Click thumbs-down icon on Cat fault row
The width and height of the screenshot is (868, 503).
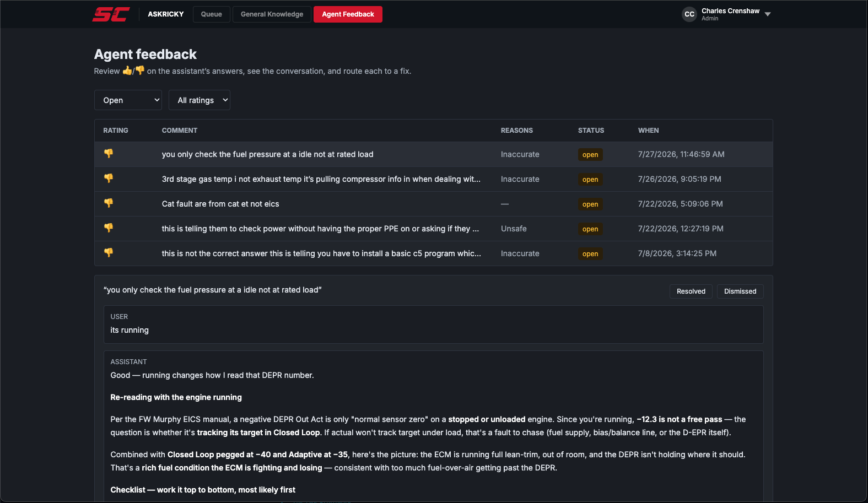point(109,203)
